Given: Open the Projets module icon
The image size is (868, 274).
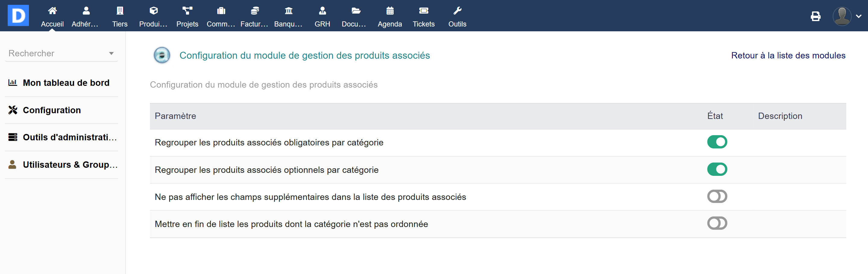Looking at the screenshot, I should coord(187,11).
